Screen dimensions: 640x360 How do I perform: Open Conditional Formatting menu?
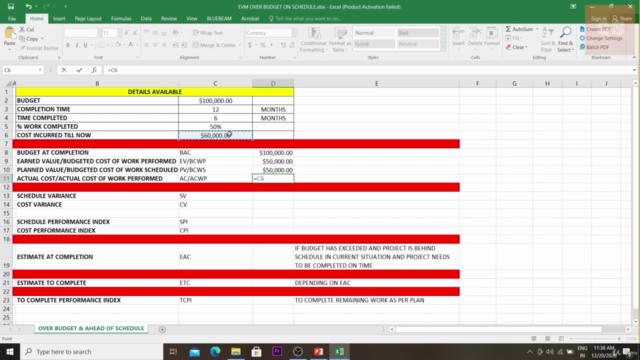point(313,40)
